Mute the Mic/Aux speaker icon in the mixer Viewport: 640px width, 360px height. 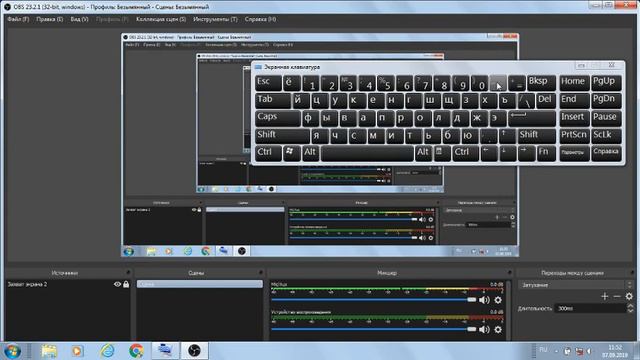[x=484, y=300]
